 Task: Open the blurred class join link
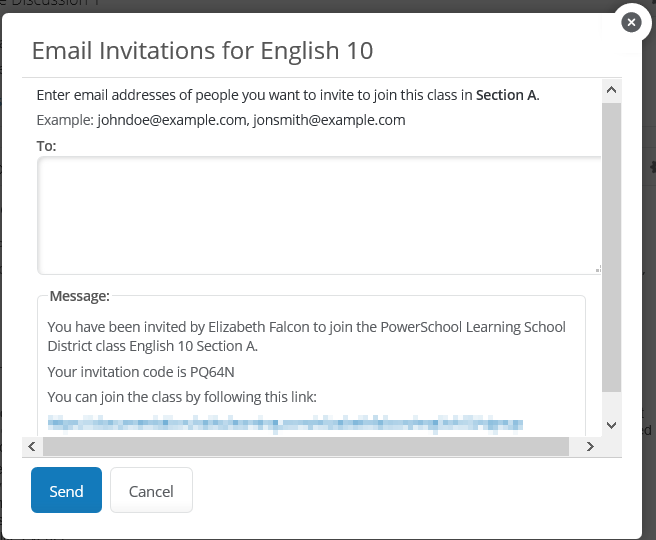(x=285, y=423)
